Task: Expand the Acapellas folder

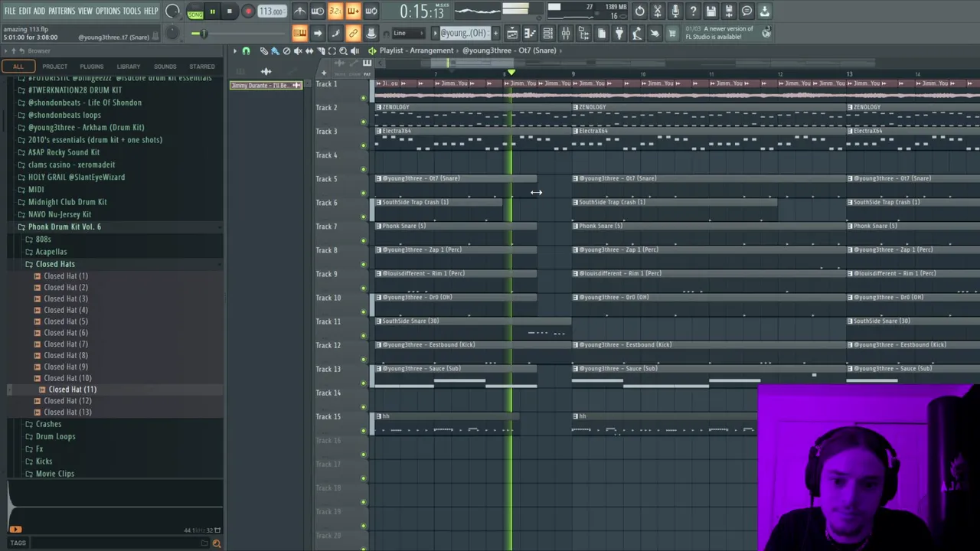Action: 51,251
